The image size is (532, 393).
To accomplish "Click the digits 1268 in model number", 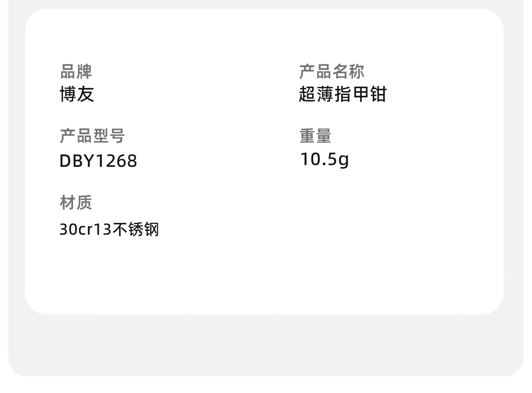I will pyautogui.click(x=117, y=161).
